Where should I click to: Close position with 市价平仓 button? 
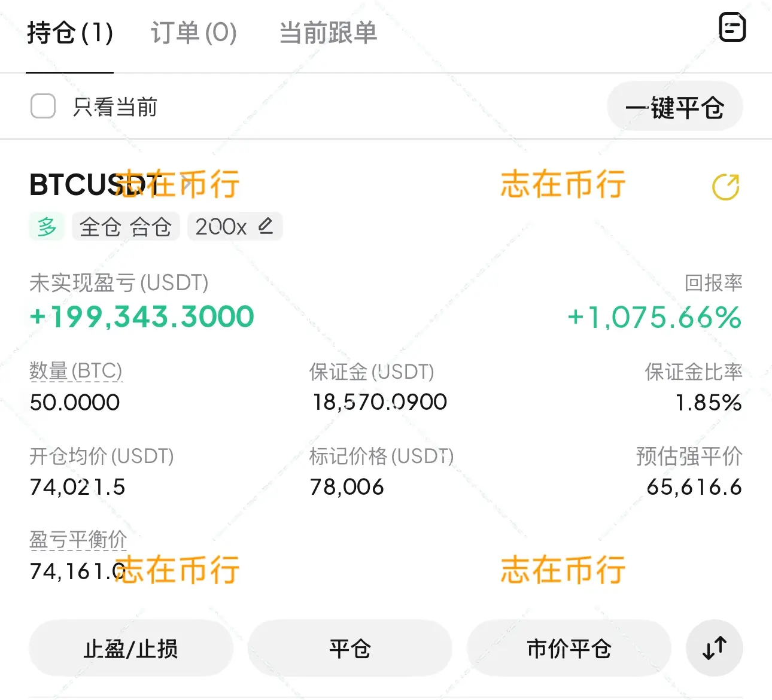[x=569, y=649]
